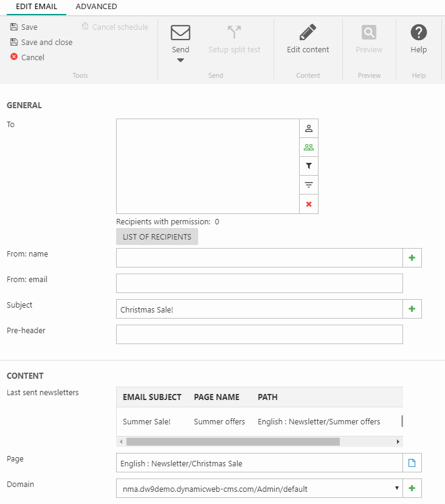Switch to the ADVANCED tab
This screenshot has width=445, height=504.
click(96, 7)
